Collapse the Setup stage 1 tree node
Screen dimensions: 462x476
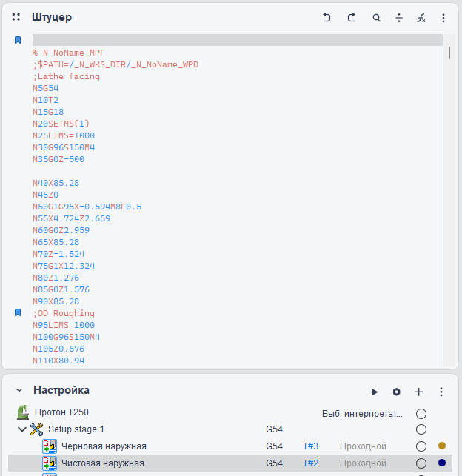[x=22, y=429]
